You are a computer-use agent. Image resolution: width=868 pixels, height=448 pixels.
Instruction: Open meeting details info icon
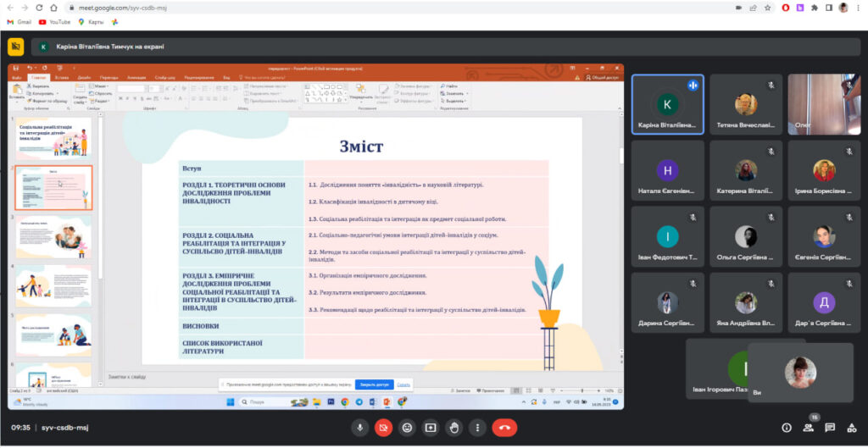(786, 428)
